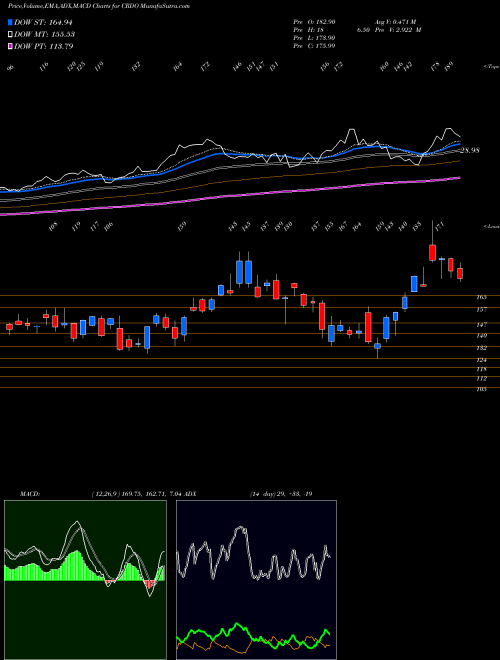Click the price level label '157'
The width and height of the screenshot is (500, 660).
click(x=482, y=310)
